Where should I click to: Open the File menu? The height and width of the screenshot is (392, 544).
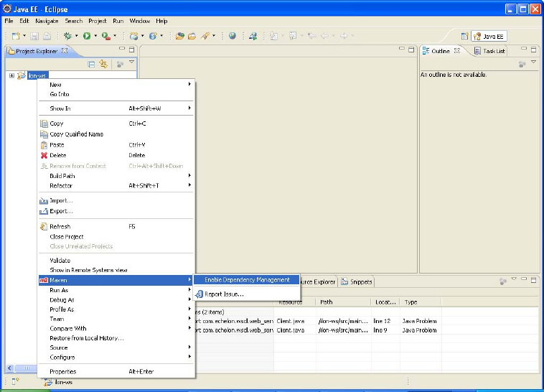pos(9,21)
